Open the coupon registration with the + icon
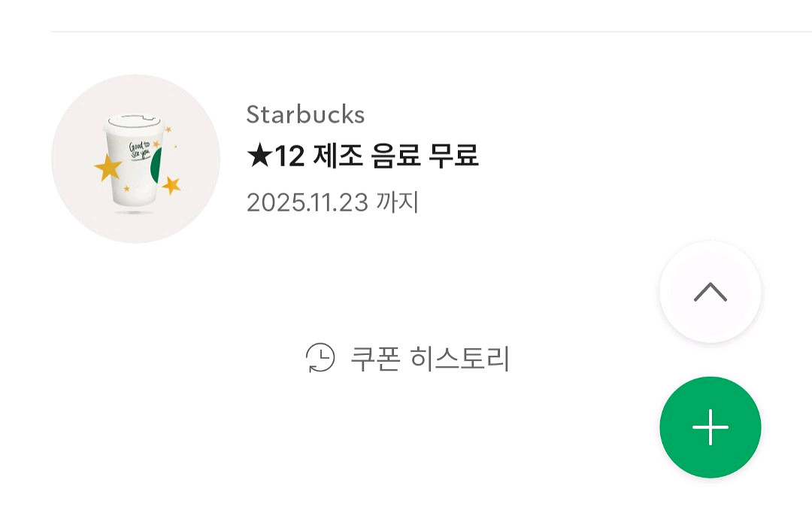The height and width of the screenshot is (531, 812). pyautogui.click(x=709, y=426)
